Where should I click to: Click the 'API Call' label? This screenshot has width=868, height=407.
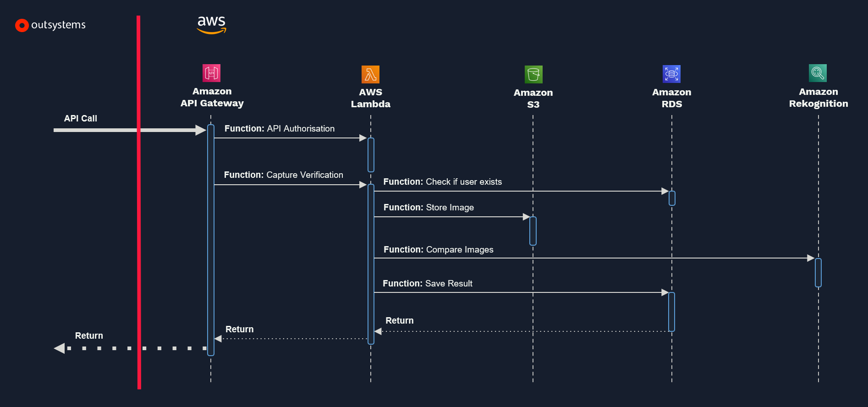(81, 118)
